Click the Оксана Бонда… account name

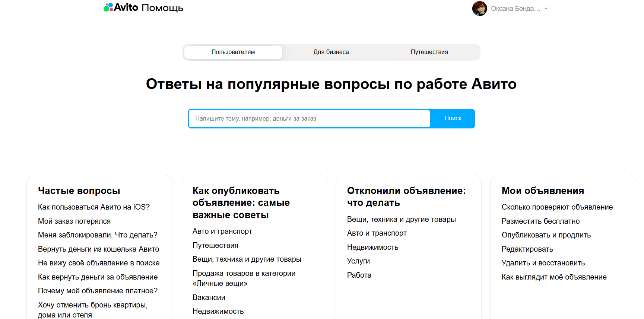click(515, 9)
